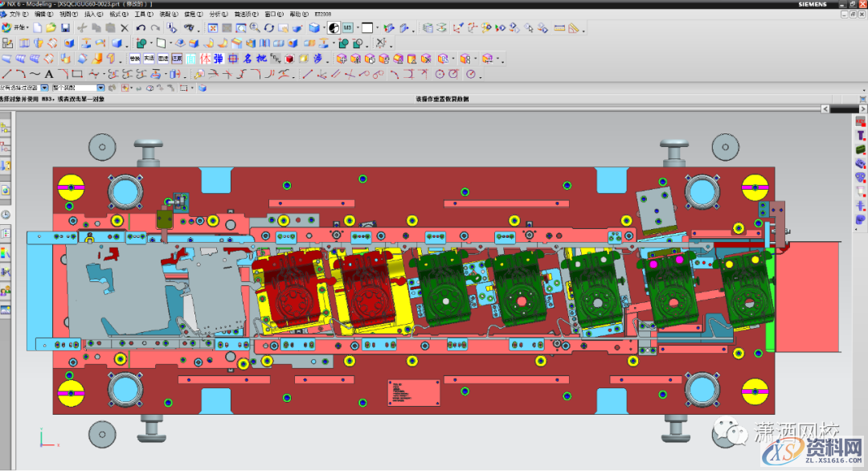Click the Save icon

pyautogui.click(x=65, y=27)
